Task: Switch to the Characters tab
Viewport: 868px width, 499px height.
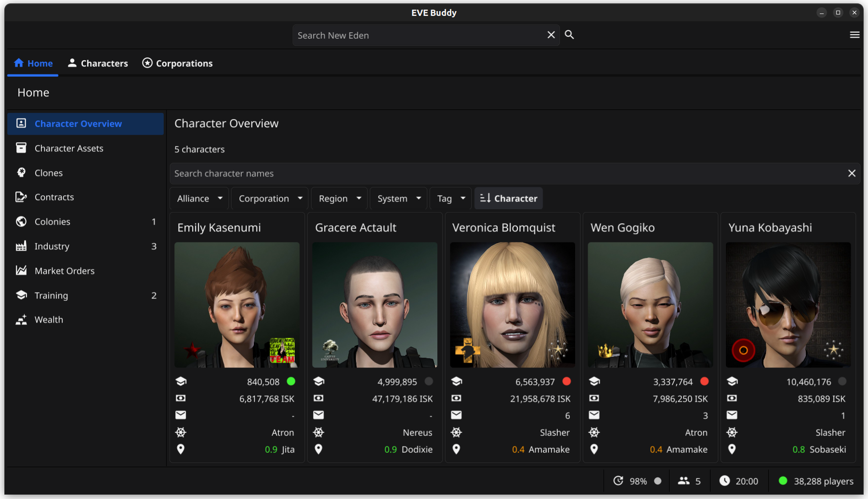Action: click(x=98, y=63)
